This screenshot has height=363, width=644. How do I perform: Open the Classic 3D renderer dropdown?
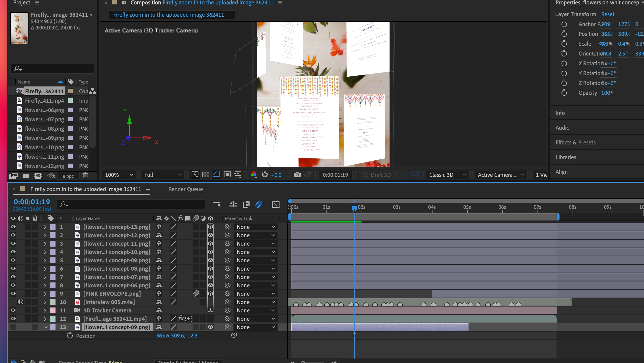[x=448, y=175]
